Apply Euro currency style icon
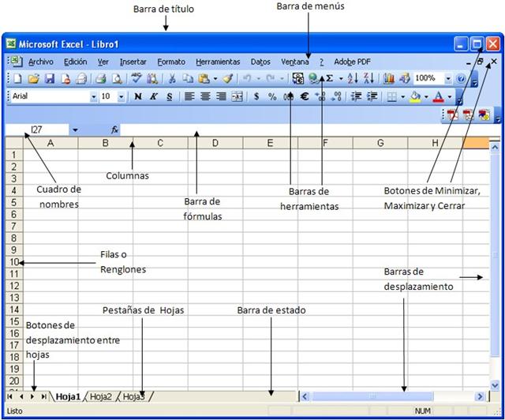505x420 pixels. click(305, 96)
